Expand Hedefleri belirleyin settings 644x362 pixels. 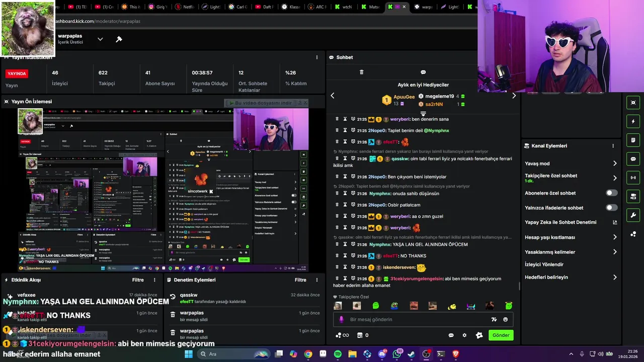[x=615, y=277]
